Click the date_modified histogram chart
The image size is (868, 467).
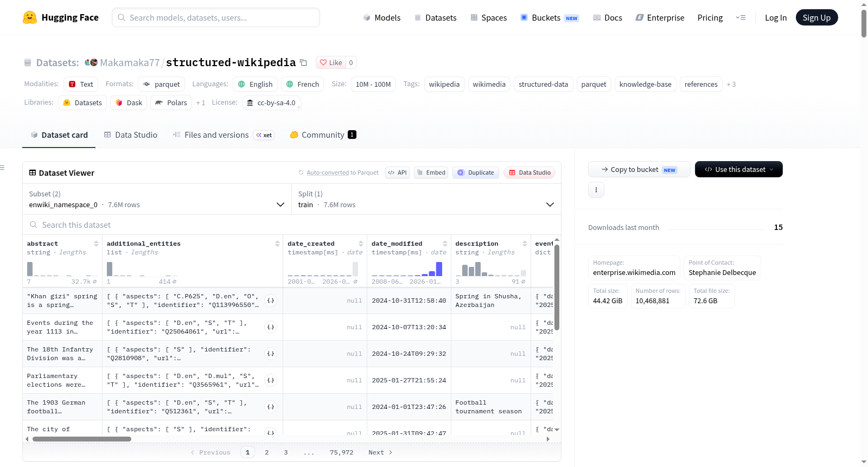tap(407, 269)
